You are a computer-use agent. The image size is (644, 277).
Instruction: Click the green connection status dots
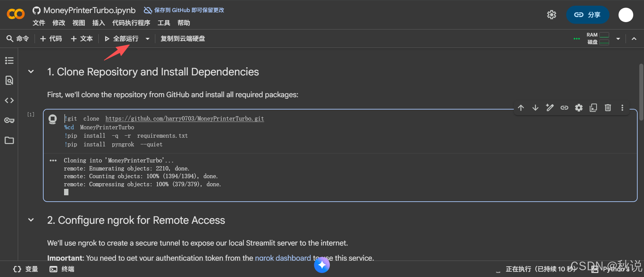[x=577, y=39]
